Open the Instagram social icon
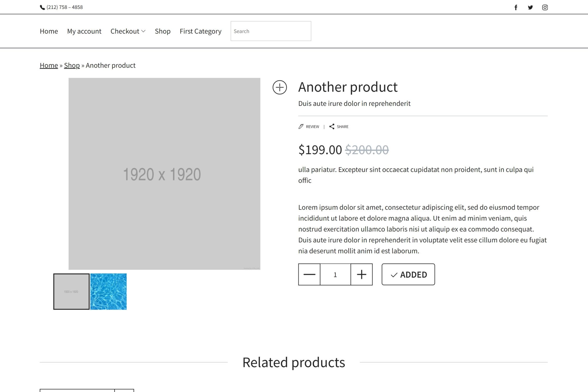588x392 pixels. [x=545, y=7]
